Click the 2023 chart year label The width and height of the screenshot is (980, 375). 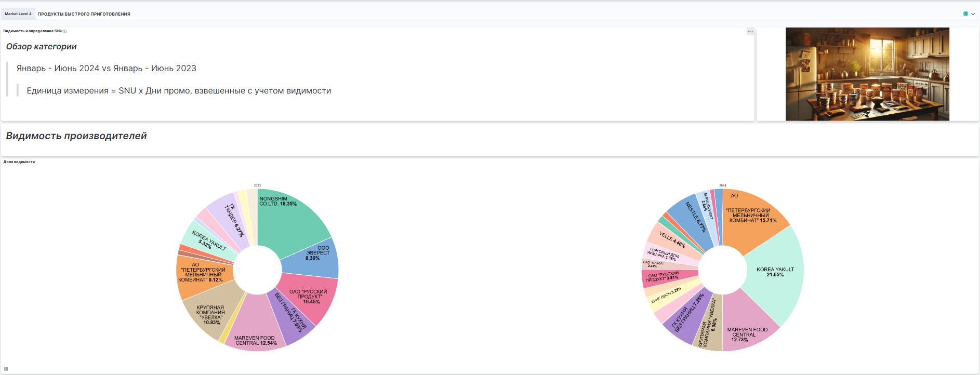(x=257, y=185)
